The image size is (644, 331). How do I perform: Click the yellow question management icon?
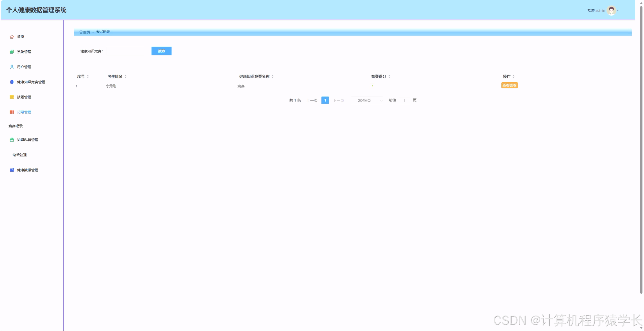[x=12, y=97]
